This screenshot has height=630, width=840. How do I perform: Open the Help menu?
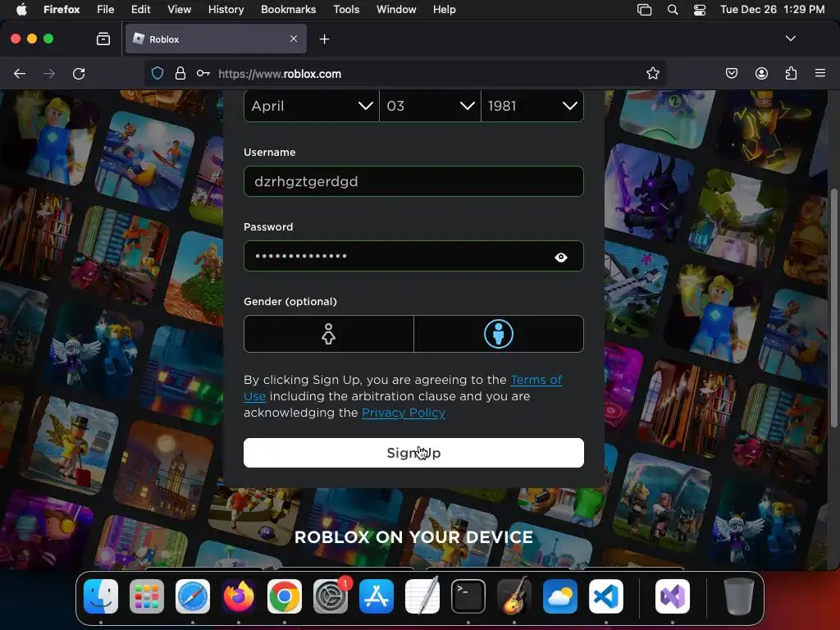tap(444, 10)
